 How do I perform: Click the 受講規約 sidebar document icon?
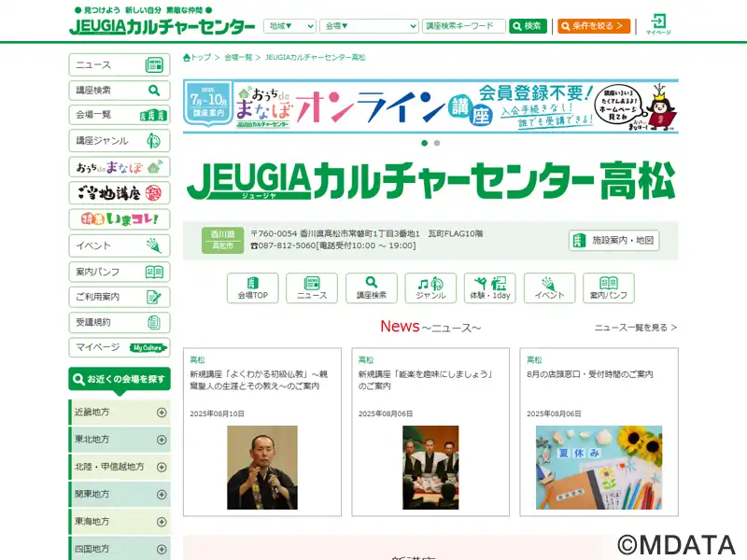click(x=153, y=322)
